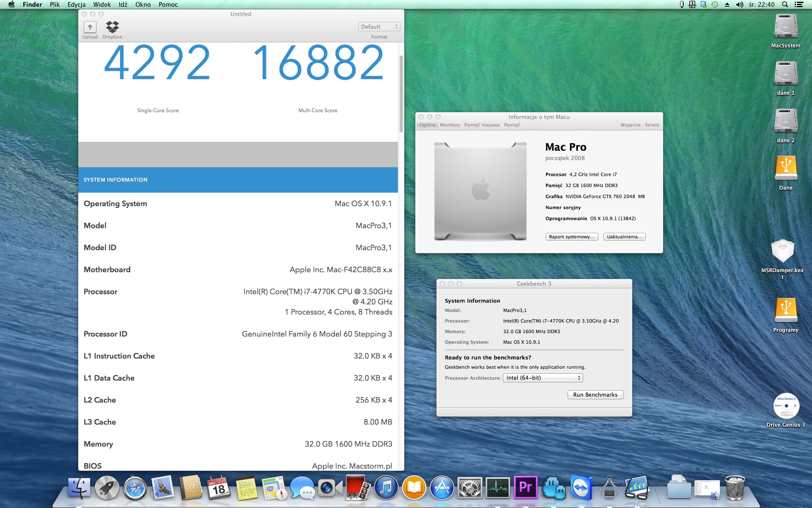
Task: Open the Idź menu
Action: (x=123, y=5)
